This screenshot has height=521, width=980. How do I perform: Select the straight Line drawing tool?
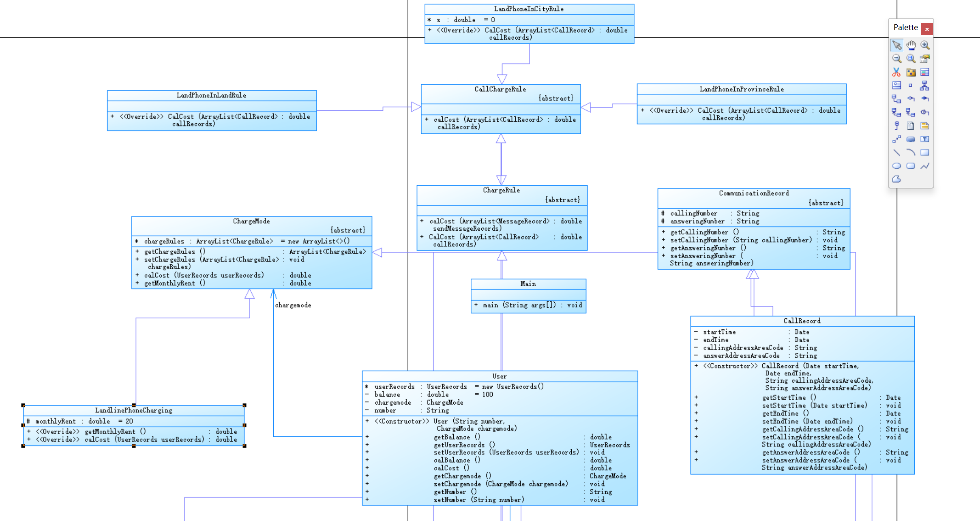(896, 152)
